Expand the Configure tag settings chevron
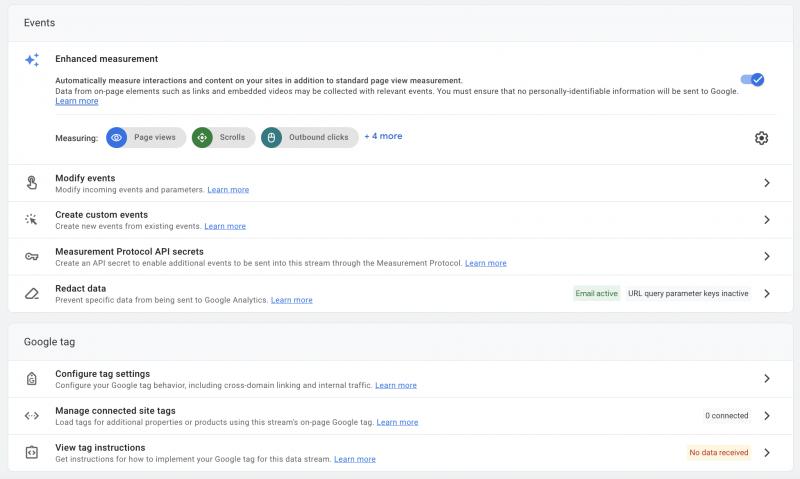The height and width of the screenshot is (479, 800). pos(767,379)
